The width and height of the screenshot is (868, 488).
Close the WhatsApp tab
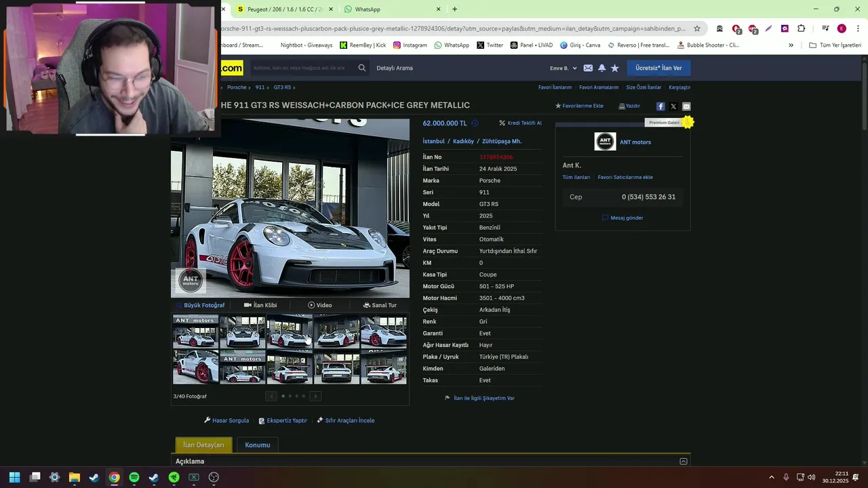[x=438, y=9]
